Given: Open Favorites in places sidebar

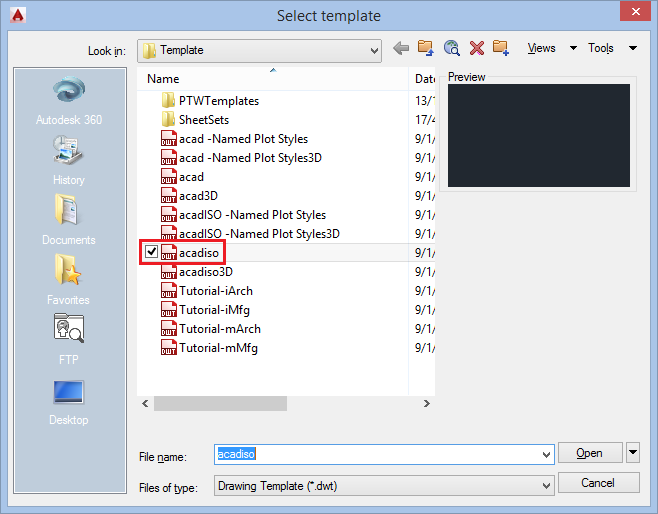Looking at the screenshot, I should pos(69,280).
